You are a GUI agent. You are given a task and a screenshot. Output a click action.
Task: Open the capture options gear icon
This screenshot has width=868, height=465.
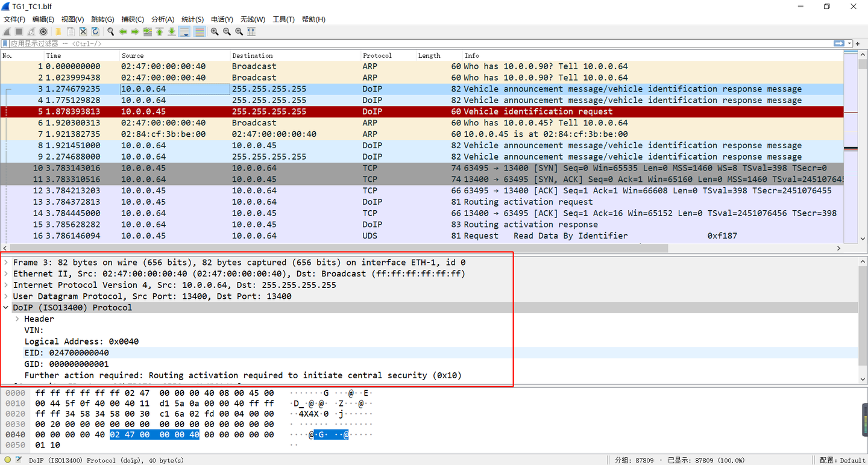43,31
